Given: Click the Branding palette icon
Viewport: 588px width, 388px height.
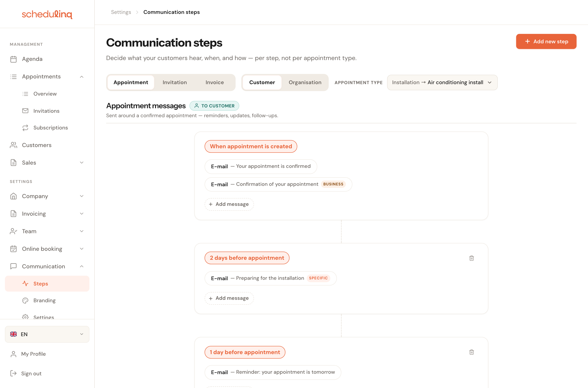Looking at the screenshot, I should [x=25, y=300].
